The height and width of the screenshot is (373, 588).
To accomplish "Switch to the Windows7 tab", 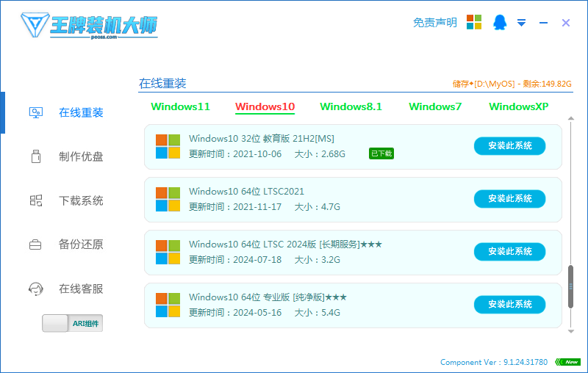I will [435, 106].
